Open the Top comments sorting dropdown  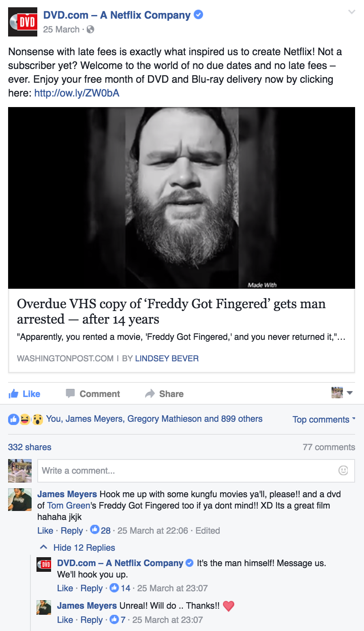[324, 420]
